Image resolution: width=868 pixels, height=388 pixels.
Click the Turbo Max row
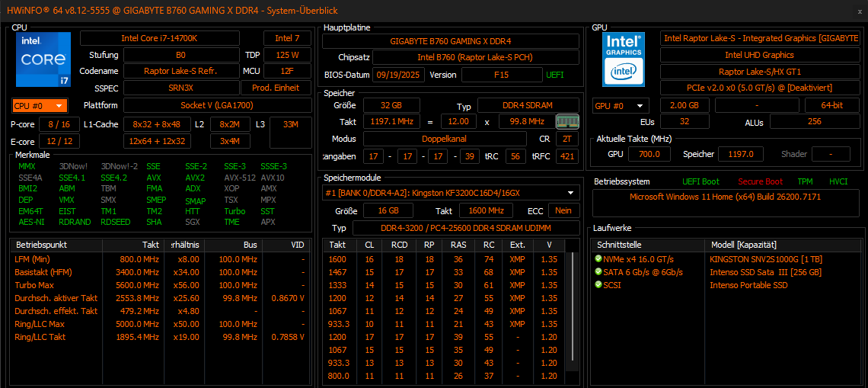[161, 285]
